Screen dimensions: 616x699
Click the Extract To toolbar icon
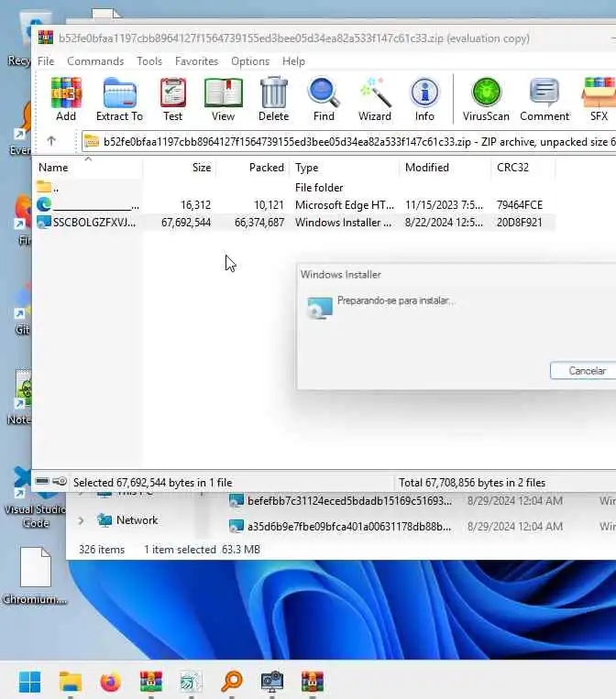[119, 99]
